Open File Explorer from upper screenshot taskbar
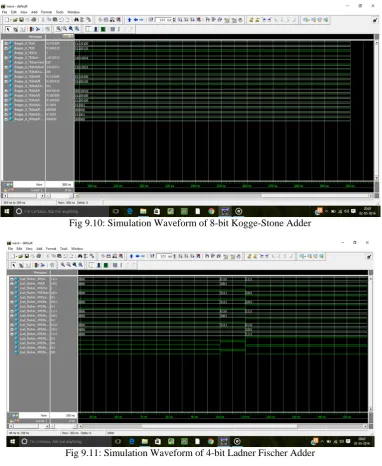Screen dimensions: 382x466 click(x=143, y=211)
